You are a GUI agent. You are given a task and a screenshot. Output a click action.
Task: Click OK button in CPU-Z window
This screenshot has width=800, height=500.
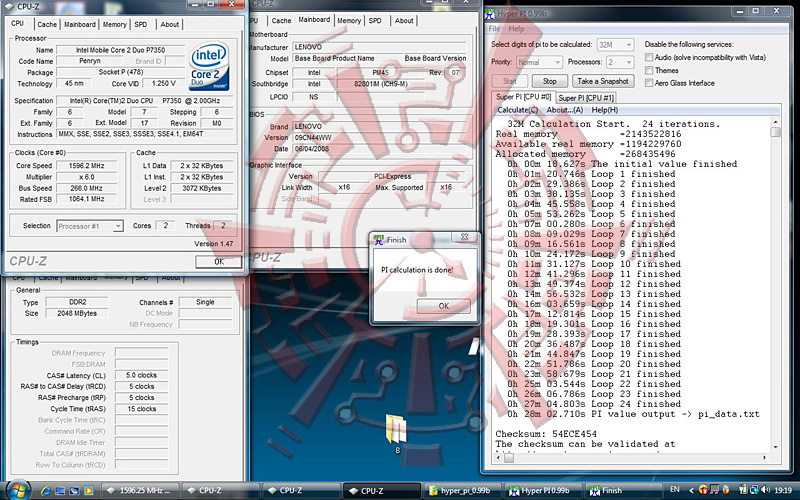coord(218,262)
